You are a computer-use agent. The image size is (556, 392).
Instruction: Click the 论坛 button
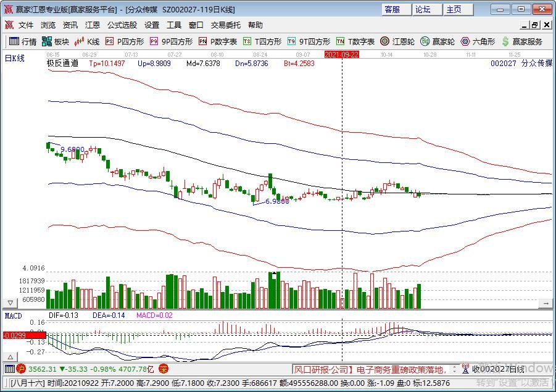[423, 9]
